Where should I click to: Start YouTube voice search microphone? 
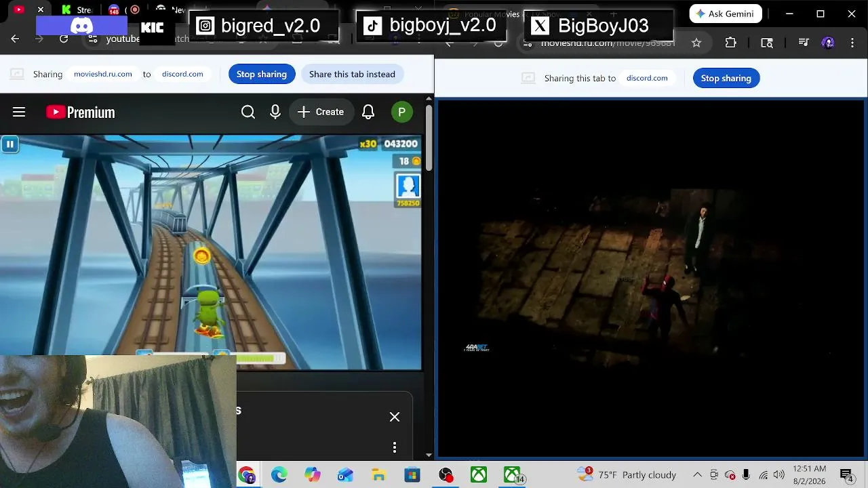[275, 113]
